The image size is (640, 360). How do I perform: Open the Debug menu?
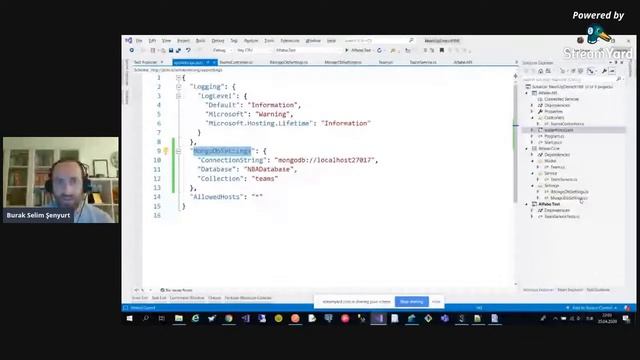coord(218,41)
